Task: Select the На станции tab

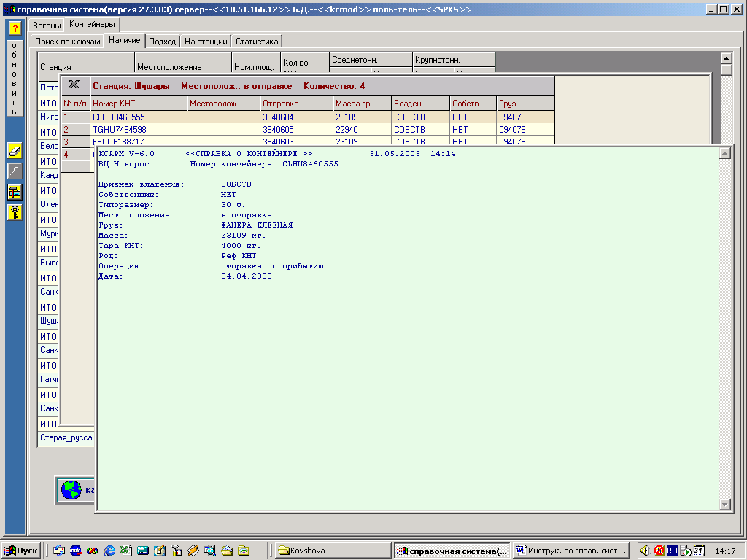Action: [x=206, y=42]
